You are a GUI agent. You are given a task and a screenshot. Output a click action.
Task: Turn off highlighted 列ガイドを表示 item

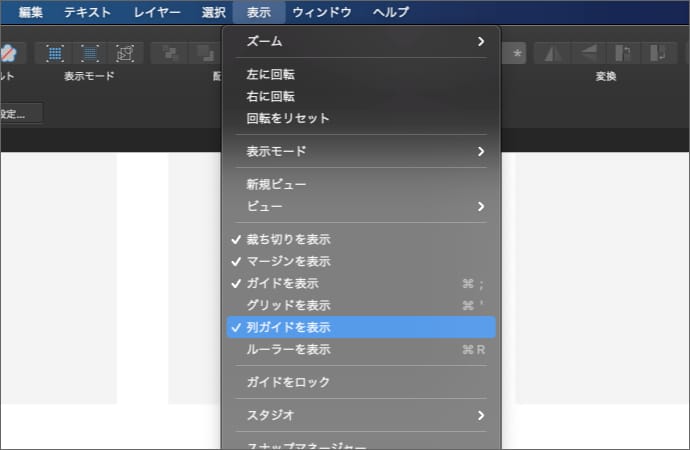[288, 327]
